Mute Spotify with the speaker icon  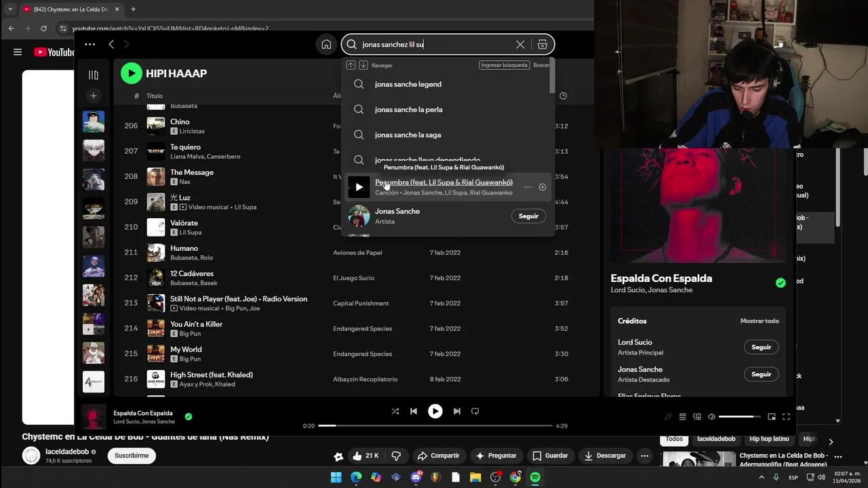711,417
